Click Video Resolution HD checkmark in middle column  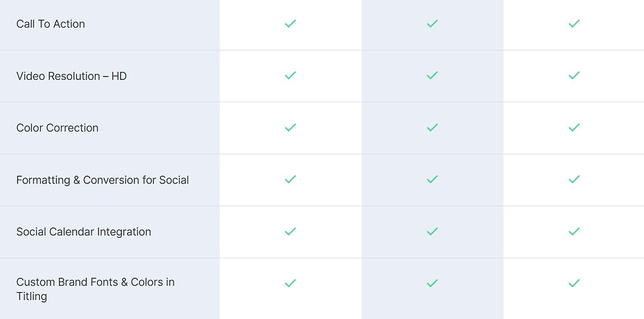pos(432,75)
